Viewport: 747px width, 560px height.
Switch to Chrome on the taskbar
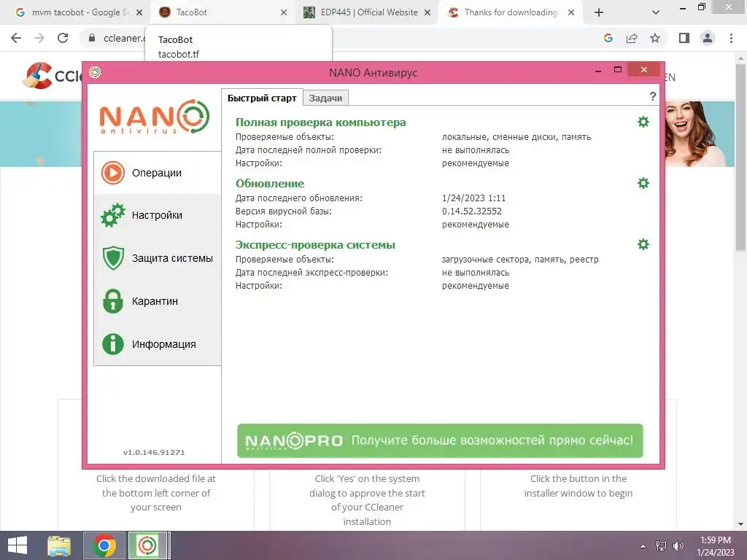[104, 545]
